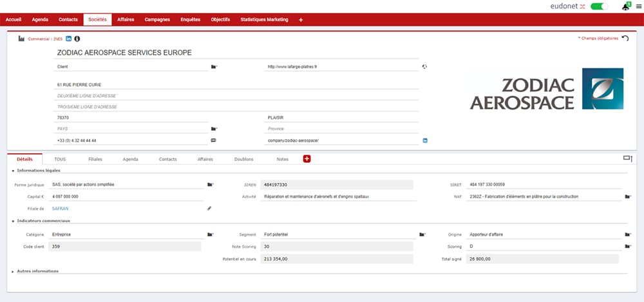The height and width of the screenshot is (302, 644).
Task: Click the postal code 78370 field
Action: (x=131, y=117)
